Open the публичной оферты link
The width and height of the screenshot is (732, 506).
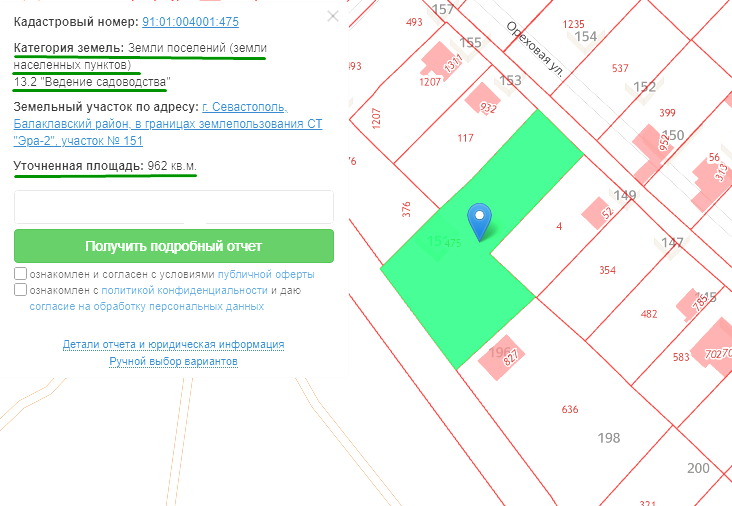(266, 274)
